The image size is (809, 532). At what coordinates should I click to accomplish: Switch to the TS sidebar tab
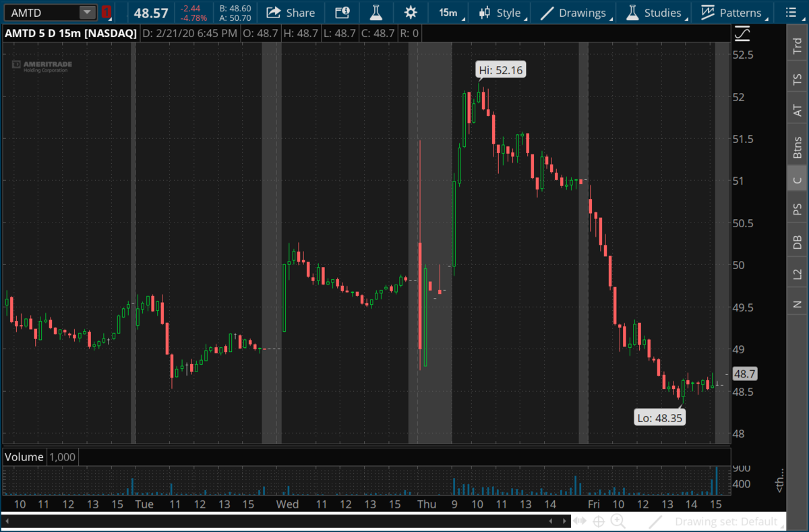[798, 80]
